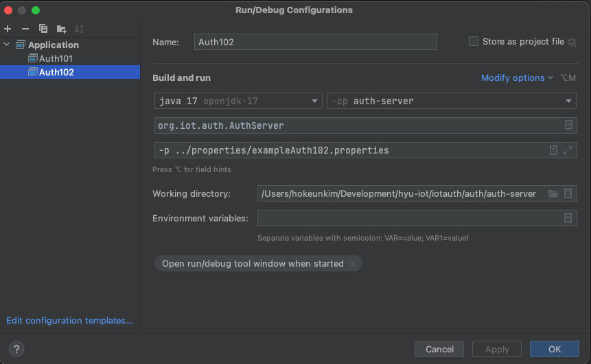Edit the Name field

316,42
